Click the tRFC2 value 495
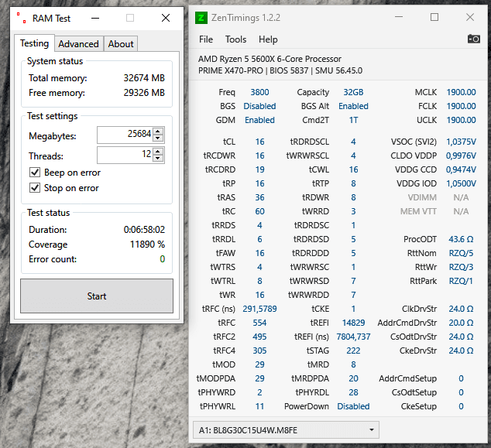This screenshot has height=448, width=491. click(259, 337)
